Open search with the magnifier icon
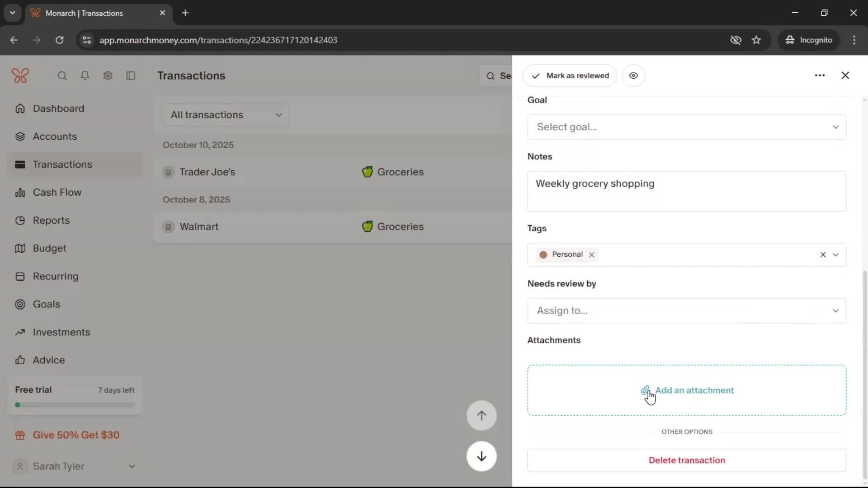 [x=62, y=75]
